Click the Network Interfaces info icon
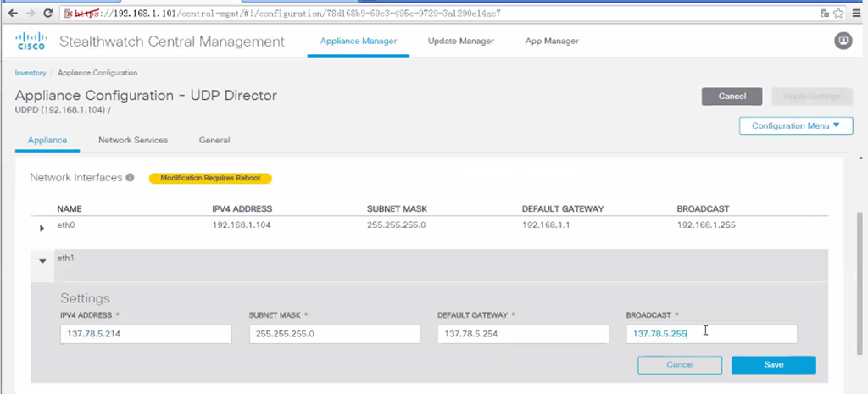 point(131,178)
